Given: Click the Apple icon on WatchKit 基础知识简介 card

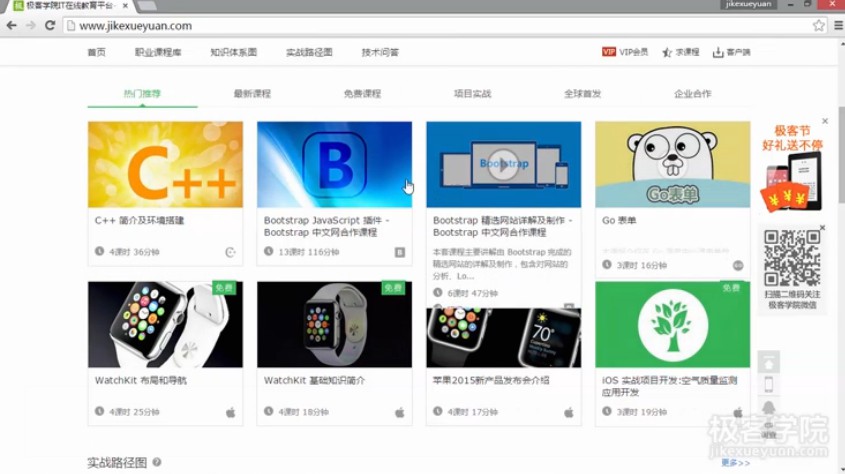Looking at the screenshot, I should pos(399,413).
